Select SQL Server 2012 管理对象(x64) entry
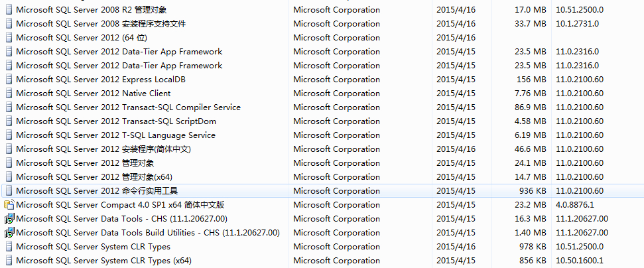644x268 pixels. click(x=94, y=176)
